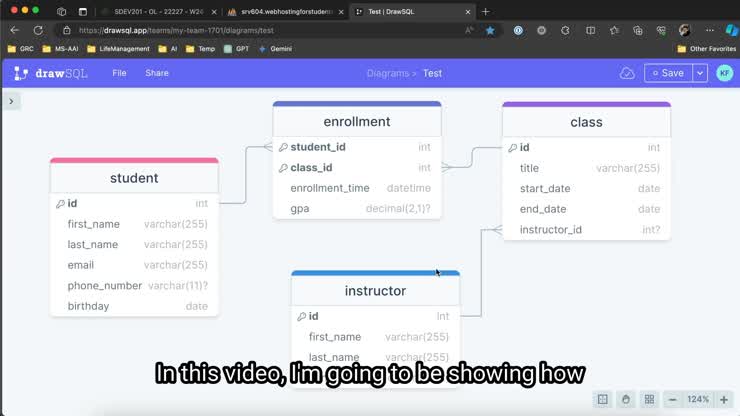Click the Diagrams breadcrumb link
The width and height of the screenshot is (740, 416).
(388, 74)
